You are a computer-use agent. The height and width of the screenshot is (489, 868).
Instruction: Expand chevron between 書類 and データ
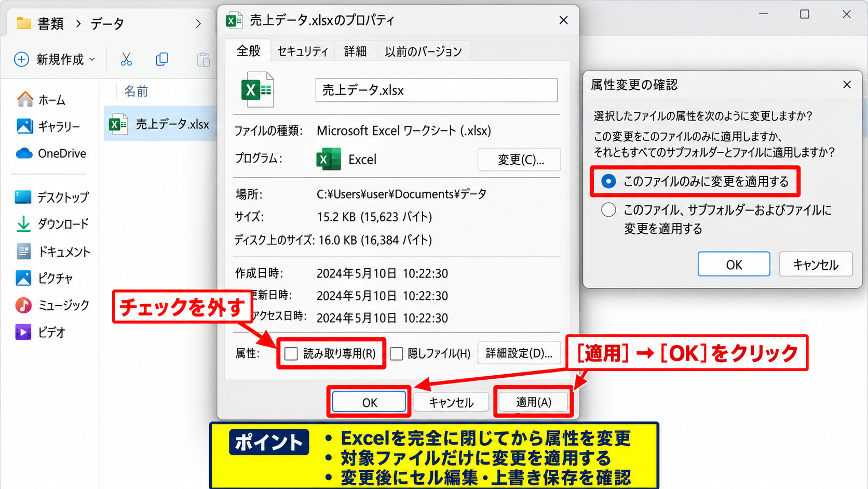point(78,23)
